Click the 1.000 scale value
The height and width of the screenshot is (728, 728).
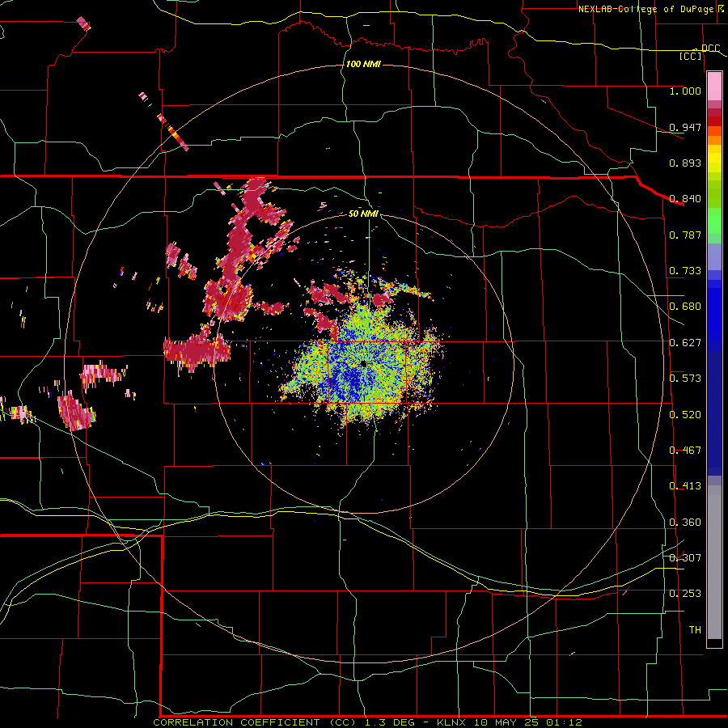(685, 91)
